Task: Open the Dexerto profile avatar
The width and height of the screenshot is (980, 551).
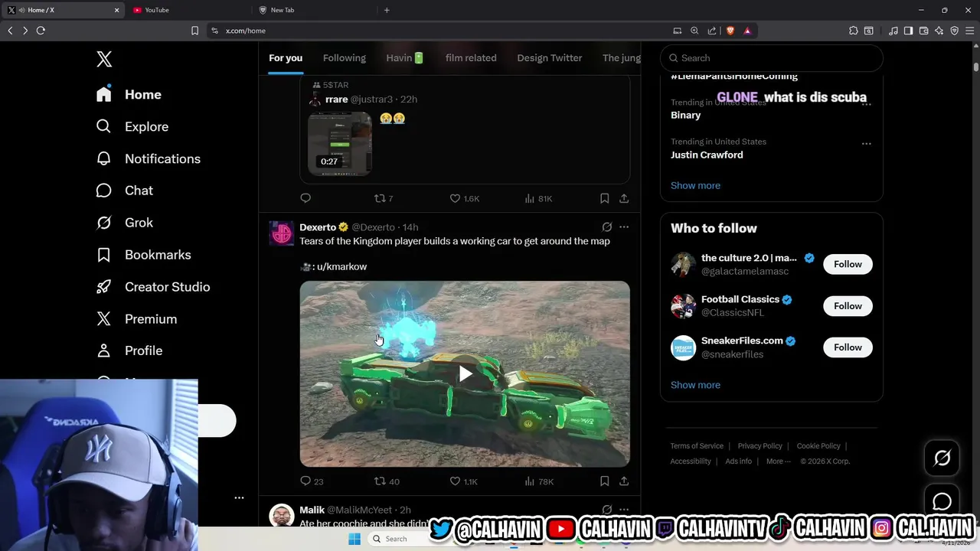Action: (x=281, y=233)
